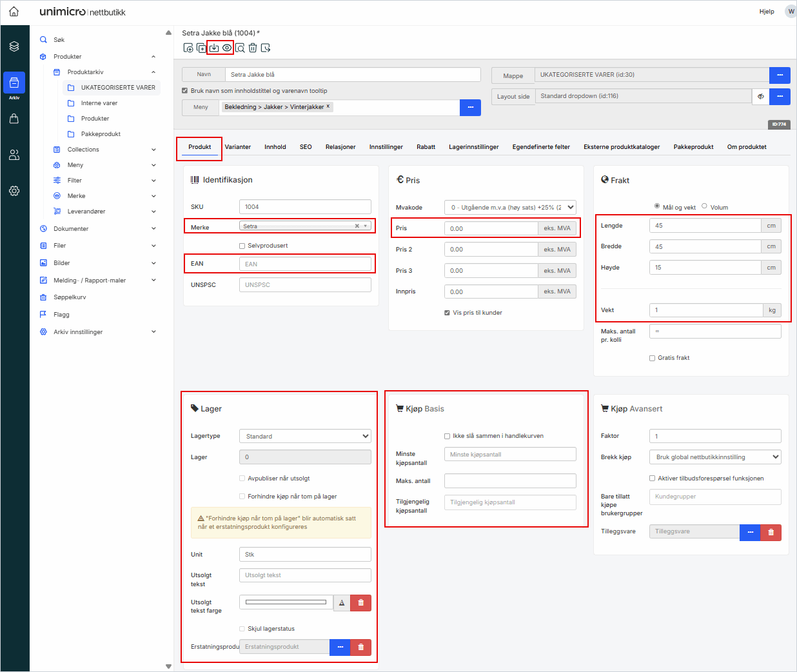
Task: Click the save product icon in toolbar
Action: click(214, 48)
